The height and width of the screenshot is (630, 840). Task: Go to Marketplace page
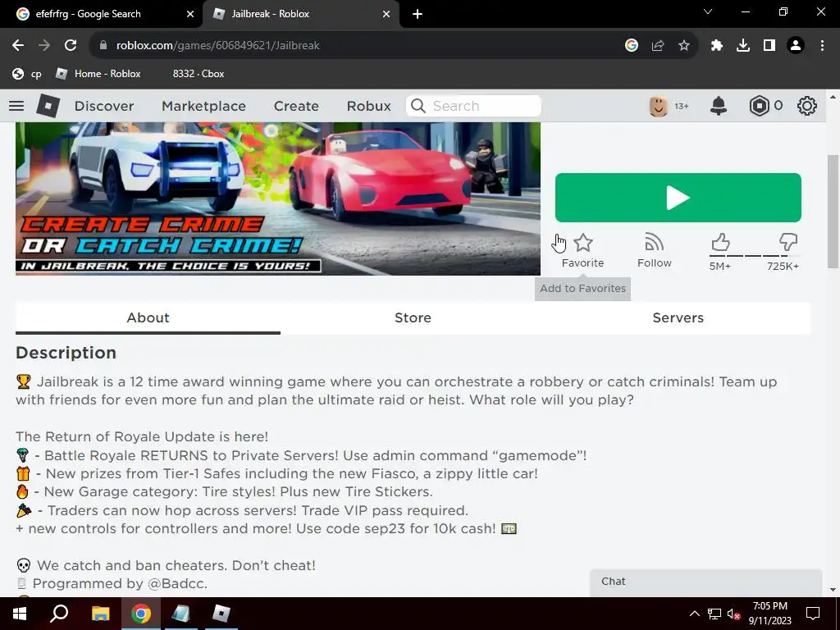(203, 106)
